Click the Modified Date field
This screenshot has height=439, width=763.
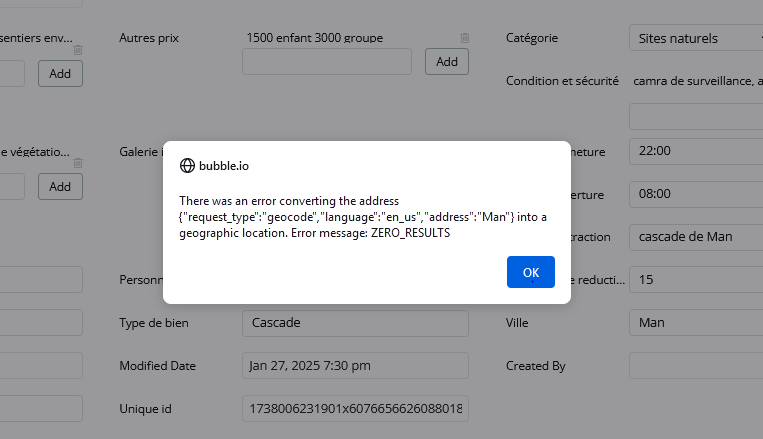point(355,366)
